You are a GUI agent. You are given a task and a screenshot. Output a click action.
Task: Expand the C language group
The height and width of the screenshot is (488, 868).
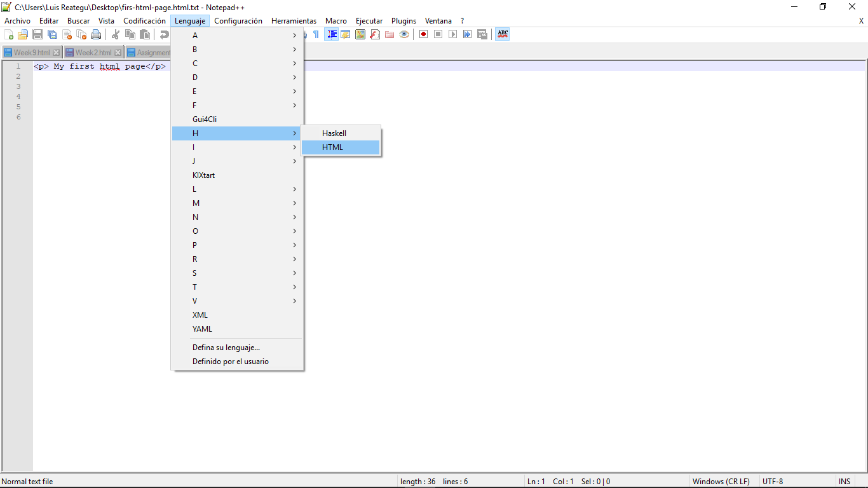238,64
